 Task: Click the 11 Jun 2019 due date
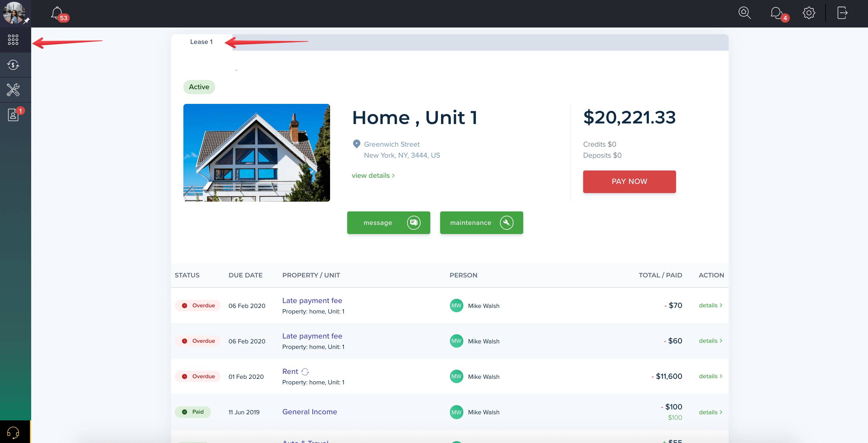pos(244,412)
